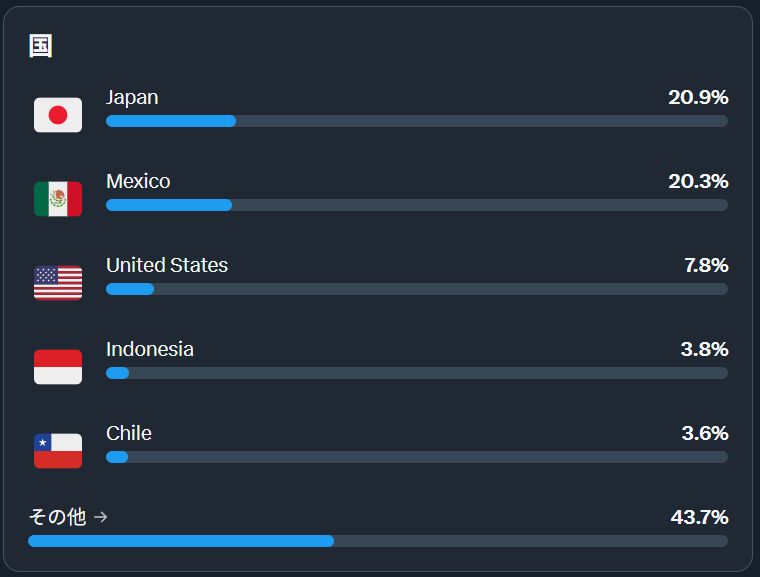Click the Chile flag icon
The image size is (760, 577).
(x=58, y=451)
